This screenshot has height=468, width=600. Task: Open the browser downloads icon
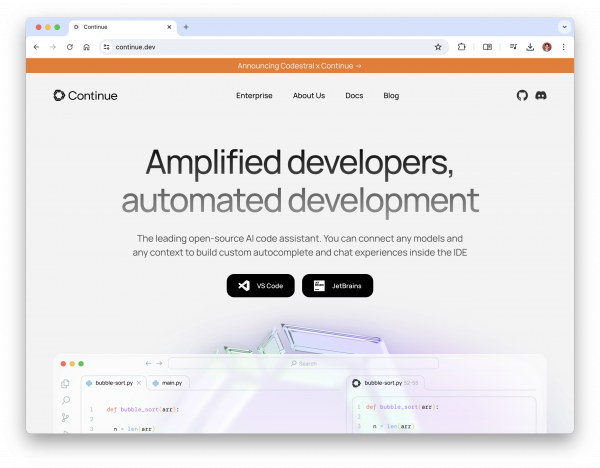[x=530, y=47]
